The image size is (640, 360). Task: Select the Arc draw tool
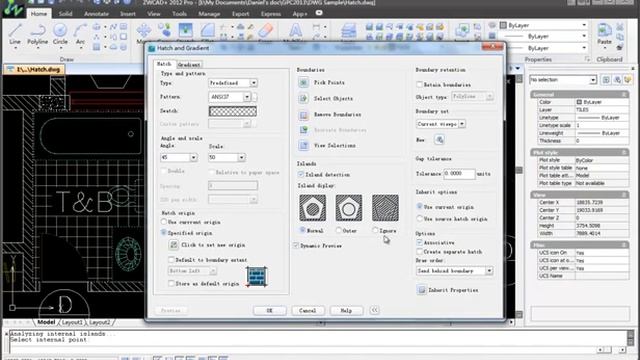(x=80, y=35)
